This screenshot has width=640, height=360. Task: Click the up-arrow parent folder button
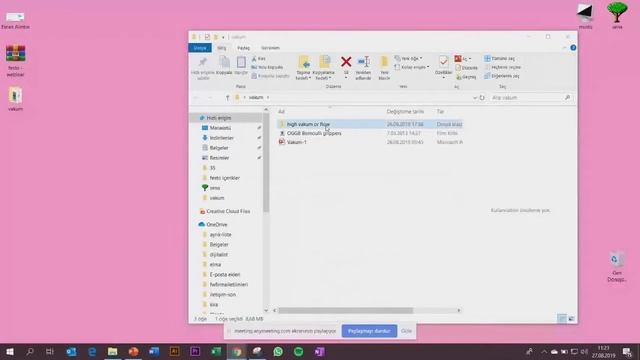(x=227, y=98)
